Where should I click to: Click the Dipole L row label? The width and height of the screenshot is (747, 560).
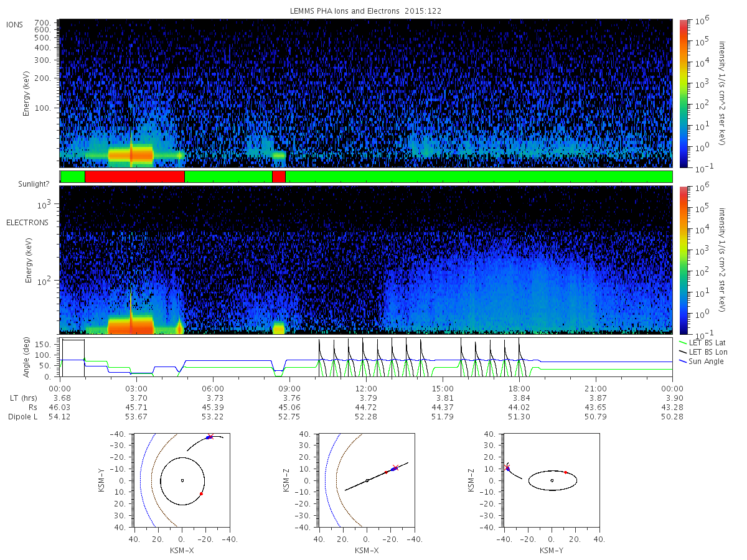22,416
